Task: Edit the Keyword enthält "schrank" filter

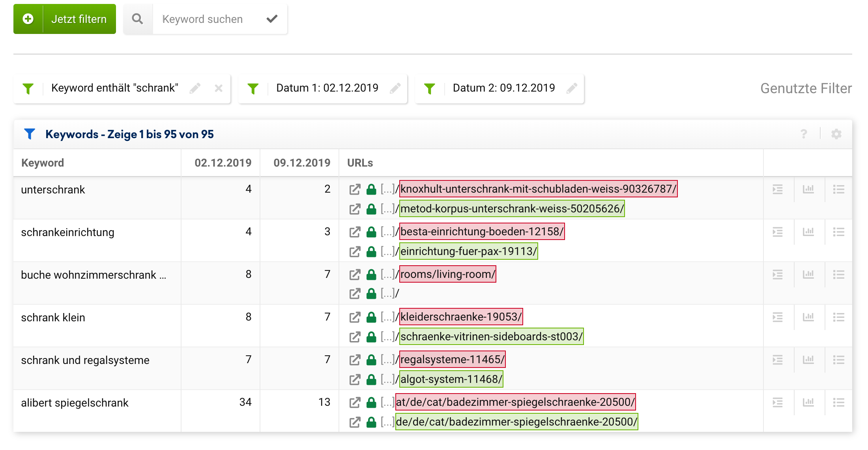Action: coord(195,88)
